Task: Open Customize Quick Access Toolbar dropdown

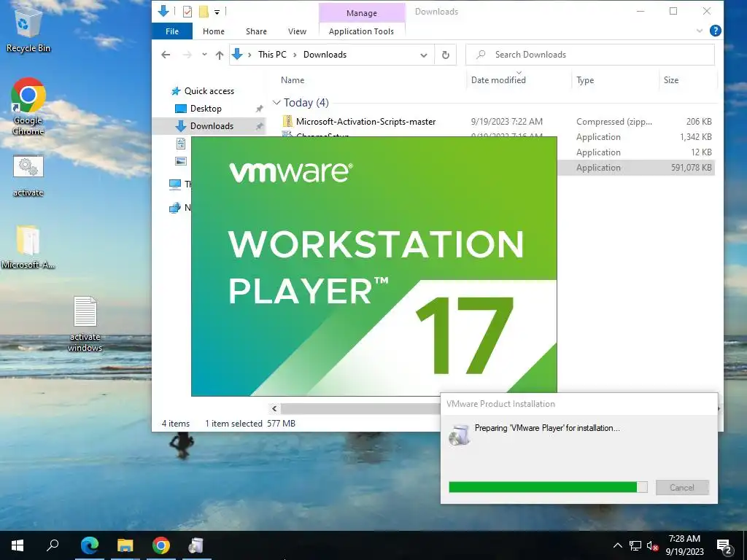Action: coord(217,12)
